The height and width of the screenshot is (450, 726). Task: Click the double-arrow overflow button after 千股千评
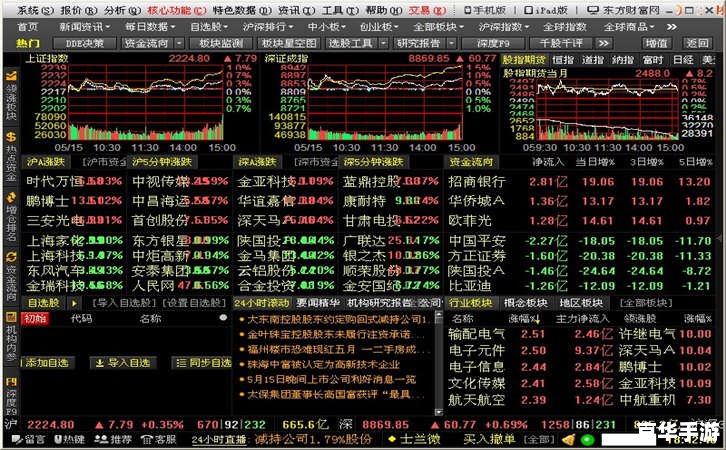[x=603, y=44]
